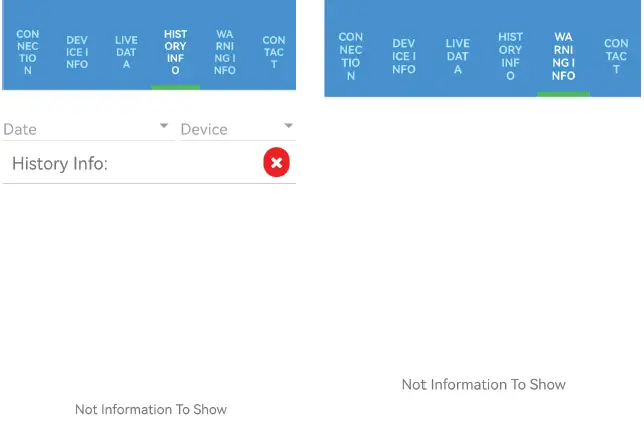Switch to Live Data on the History Info screen
Image resolution: width=644 pixels, height=428 pixels.
[126, 52]
